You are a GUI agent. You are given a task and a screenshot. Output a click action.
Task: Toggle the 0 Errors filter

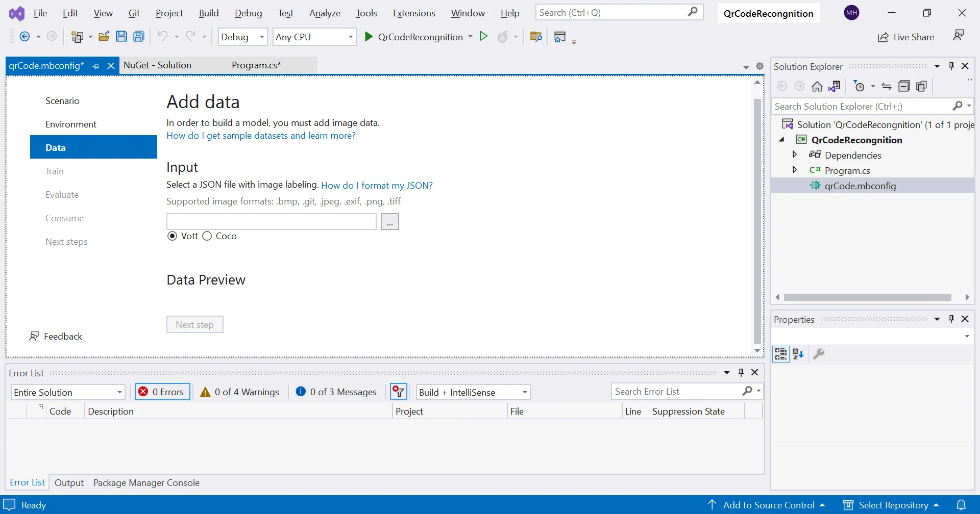[x=163, y=392]
